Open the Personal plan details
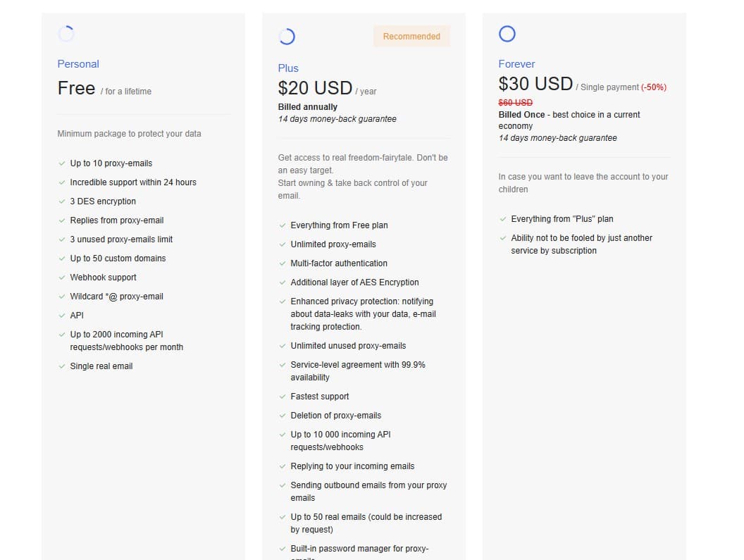 pyautogui.click(x=77, y=63)
